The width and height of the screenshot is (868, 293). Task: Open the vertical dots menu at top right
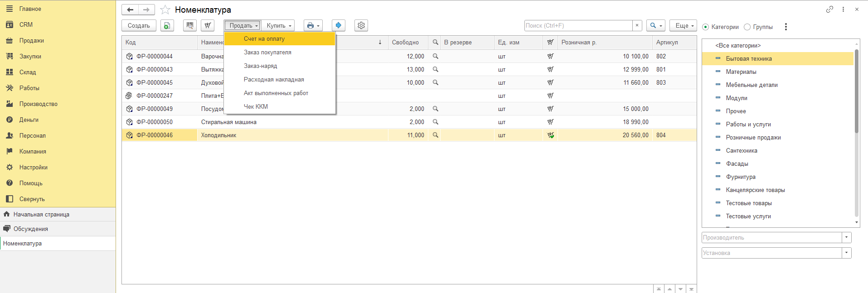[x=843, y=9]
